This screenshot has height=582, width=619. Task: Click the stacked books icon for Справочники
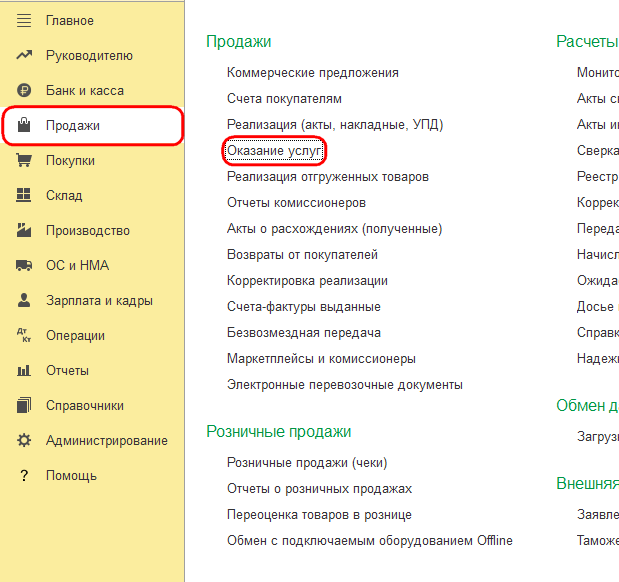point(24,405)
